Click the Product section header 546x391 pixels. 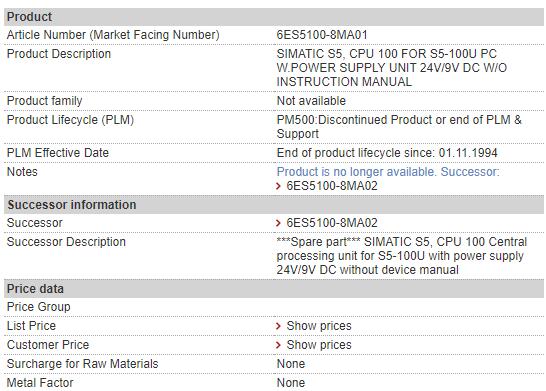tap(274, 17)
